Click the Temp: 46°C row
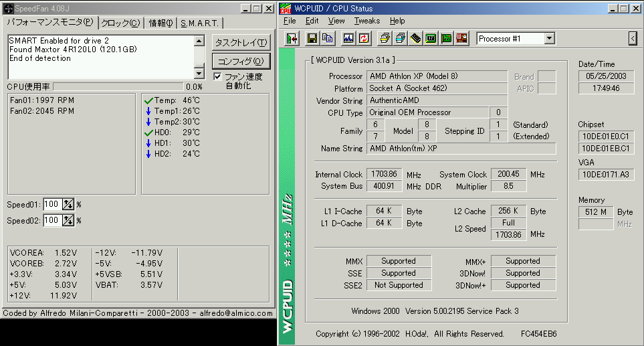644x346 pixels. pyautogui.click(x=172, y=100)
